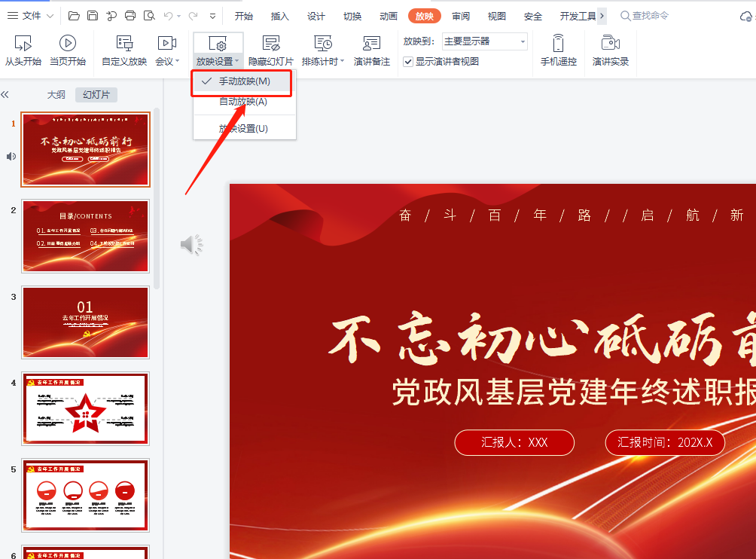
Task: Click 演讲实录 icon
Action: pos(611,44)
